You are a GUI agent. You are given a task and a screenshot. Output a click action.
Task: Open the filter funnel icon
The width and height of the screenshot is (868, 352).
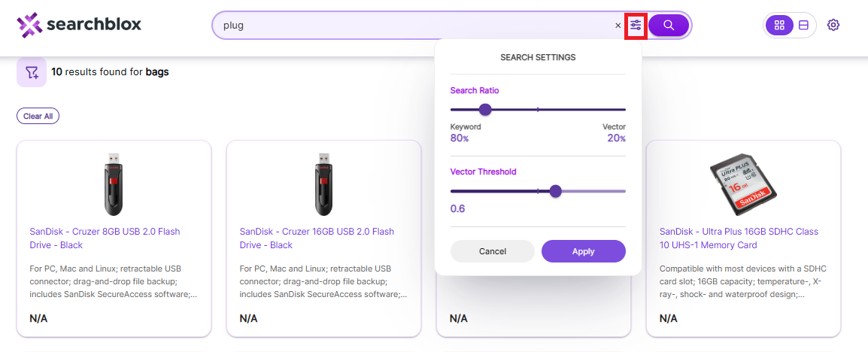(x=32, y=72)
